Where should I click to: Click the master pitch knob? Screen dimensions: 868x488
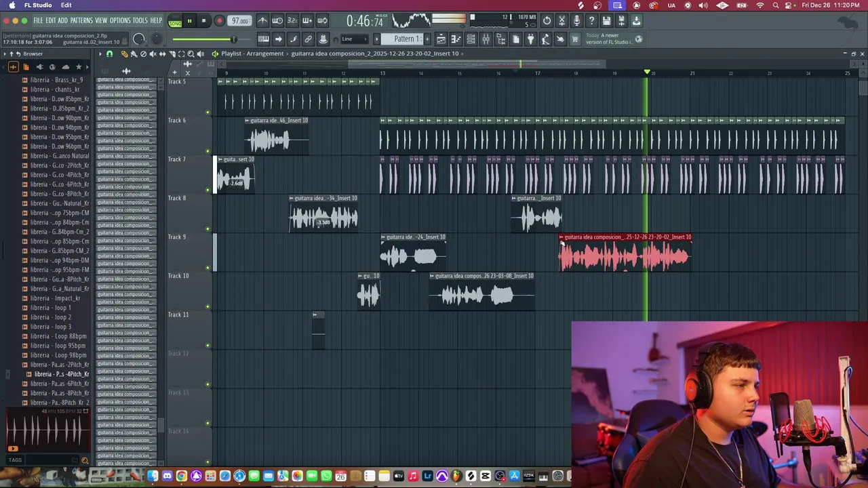click(x=157, y=39)
